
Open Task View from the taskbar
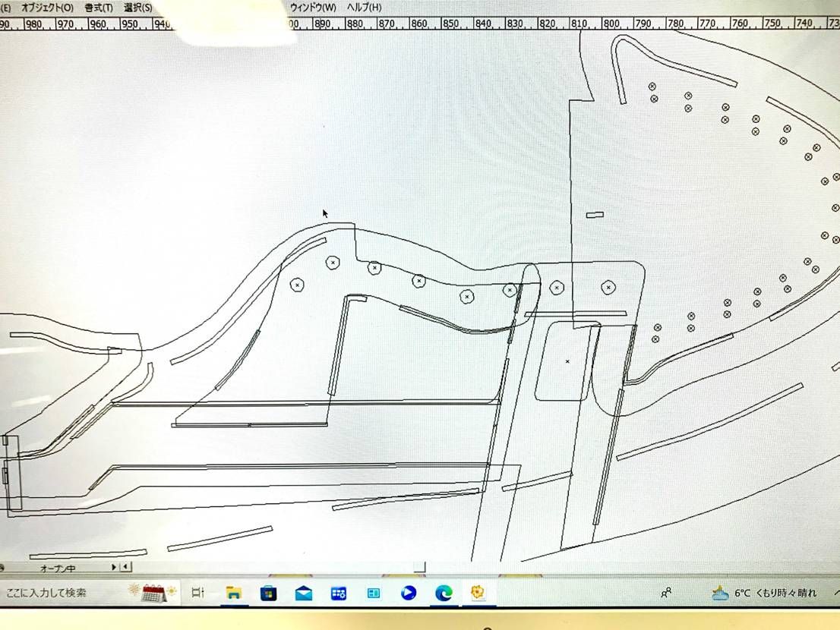197,593
